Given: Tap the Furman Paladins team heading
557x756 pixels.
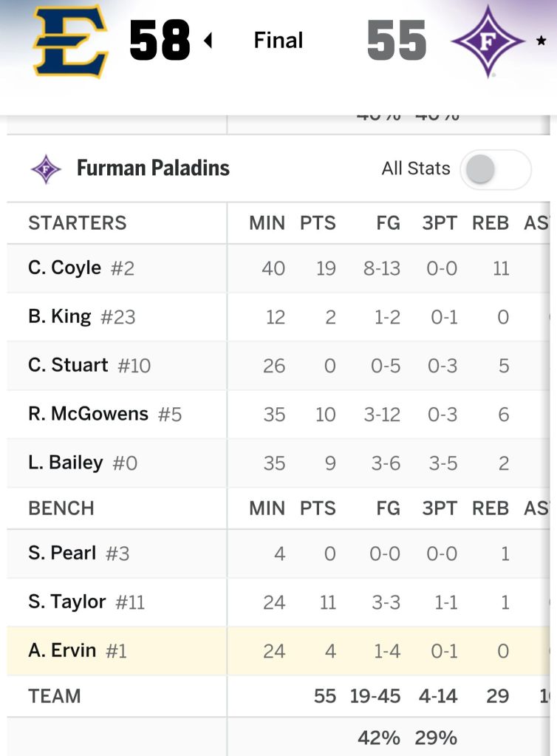Looking at the screenshot, I should point(153,168).
